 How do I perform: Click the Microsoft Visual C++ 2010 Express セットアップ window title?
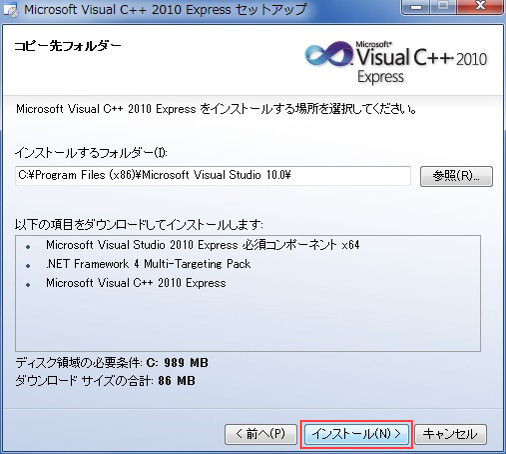pyautogui.click(x=165, y=9)
